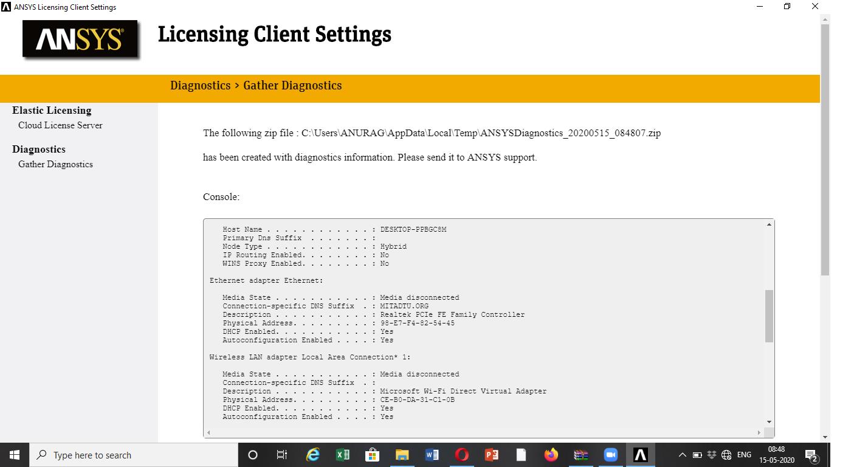The width and height of the screenshot is (868, 467).
Task: Click ENG language indicator
Action: [x=744, y=455]
